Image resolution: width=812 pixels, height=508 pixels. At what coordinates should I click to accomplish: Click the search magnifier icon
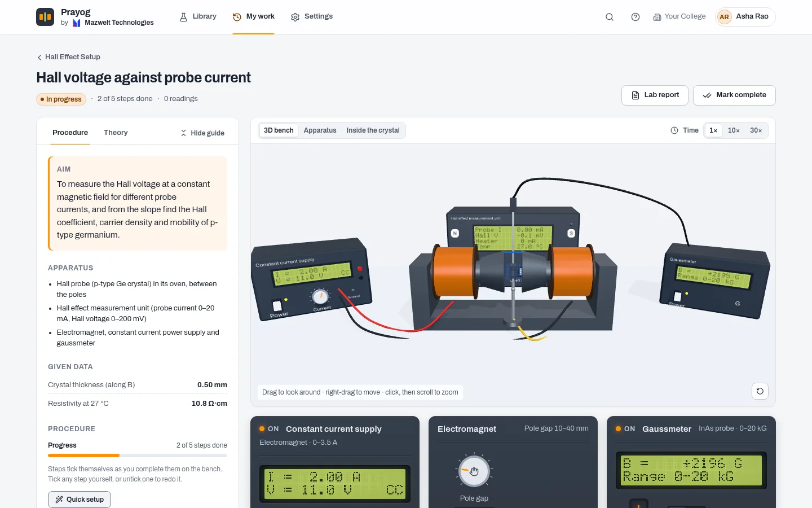(x=610, y=17)
